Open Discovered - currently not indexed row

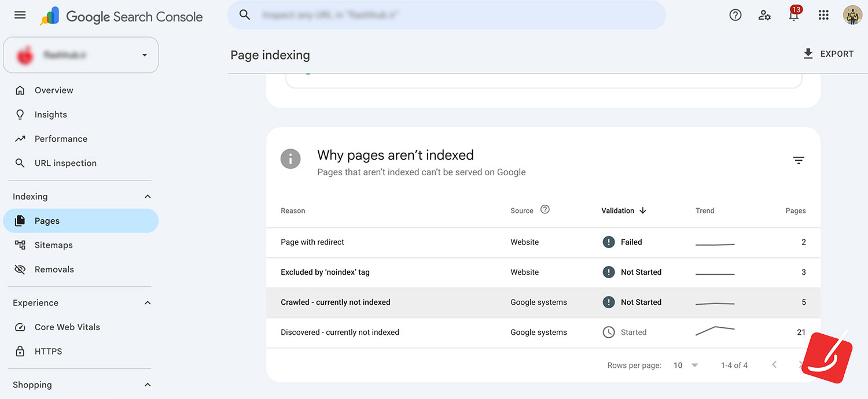pos(543,332)
